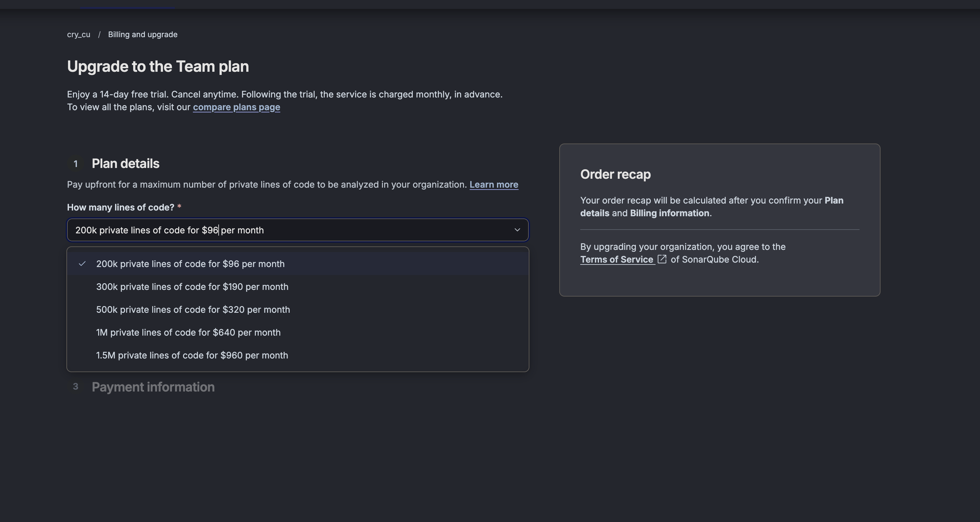This screenshot has height=522, width=980.
Task: Go to cry_cu breadcrumb
Action: tap(78, 35)
